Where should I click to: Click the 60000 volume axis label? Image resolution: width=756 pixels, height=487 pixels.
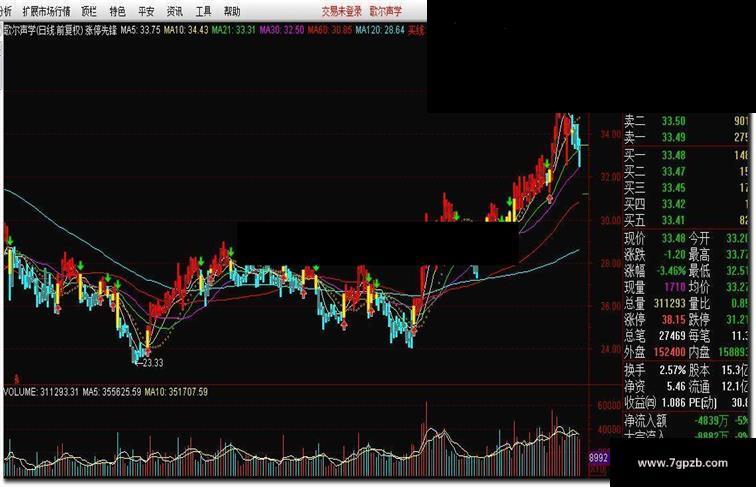[609, 406]
